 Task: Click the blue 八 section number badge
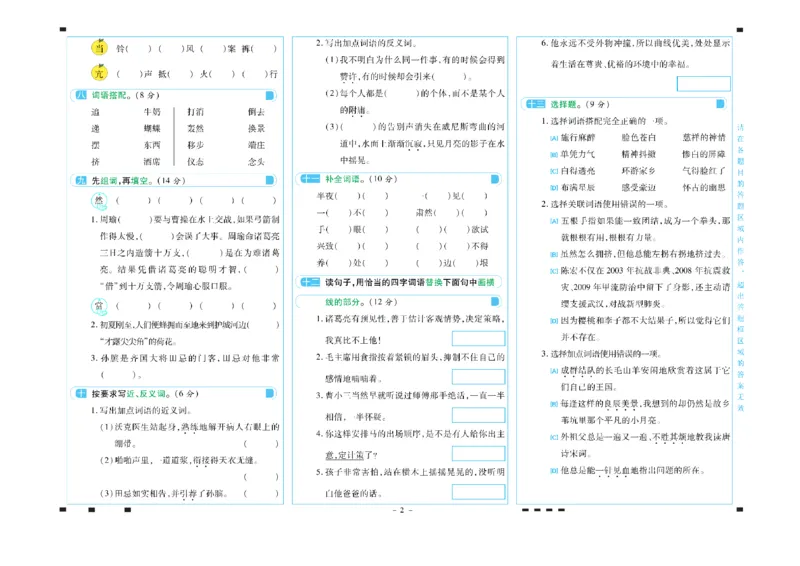click(81, 95)
